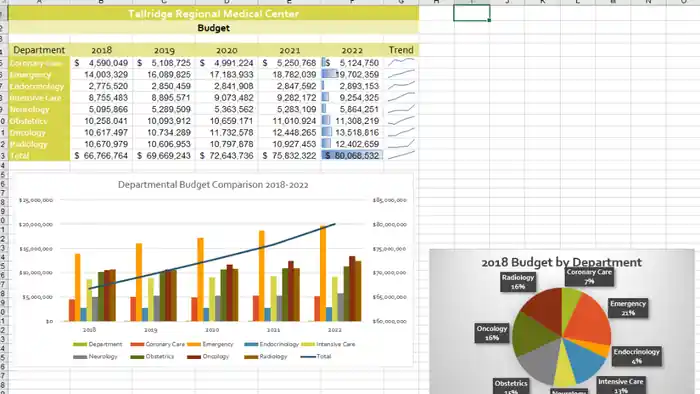Screen dimensions: 700x394
Task: Select the Total row trend sparkline
Action: coord(401,156)
